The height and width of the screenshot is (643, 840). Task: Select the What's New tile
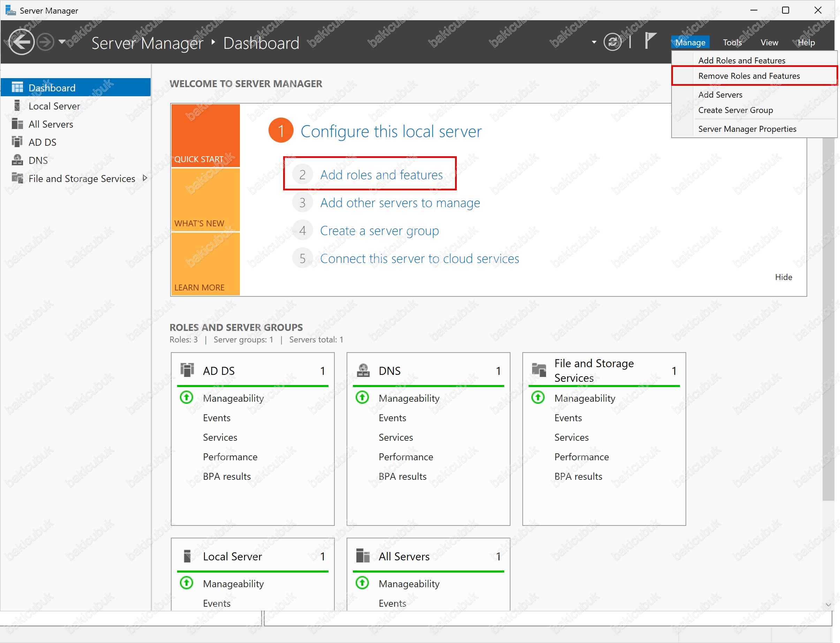pyautogui.click(x=205, y=200)
